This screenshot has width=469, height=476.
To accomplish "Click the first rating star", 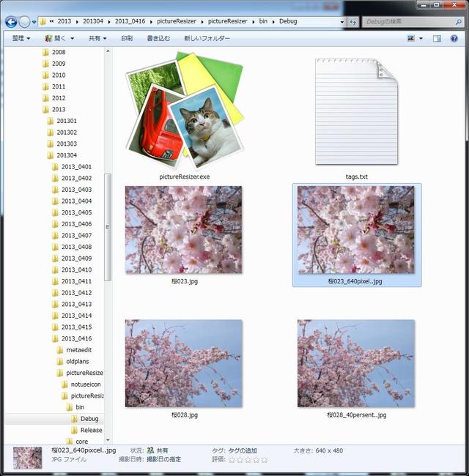I will click(232, 460).
